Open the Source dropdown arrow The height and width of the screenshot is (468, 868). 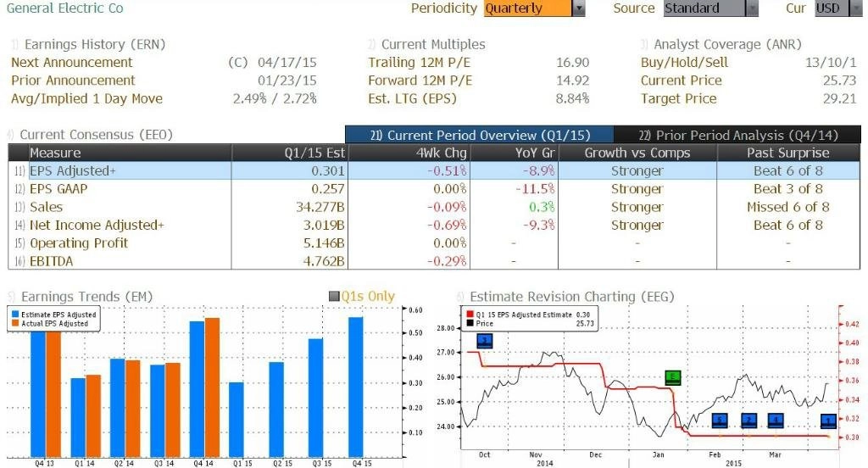pos(752,8)
